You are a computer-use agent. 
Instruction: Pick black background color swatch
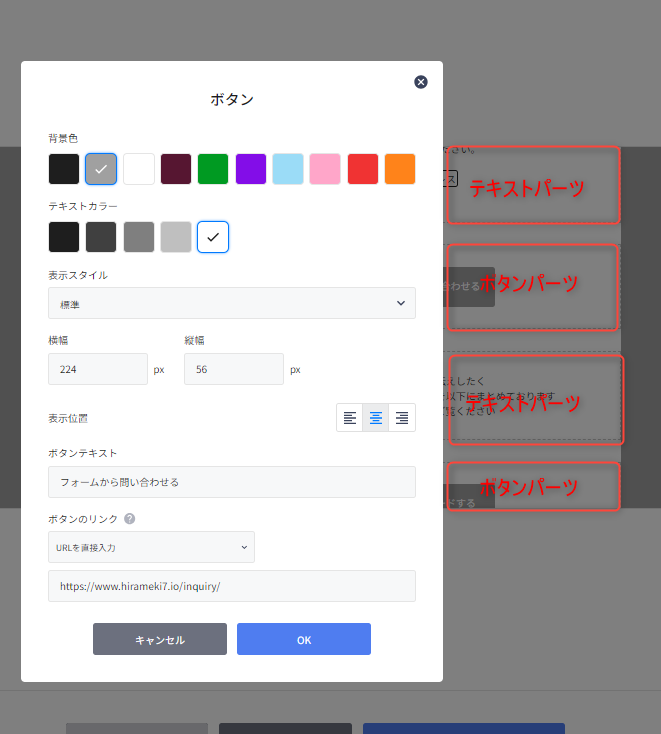point(64,169)
